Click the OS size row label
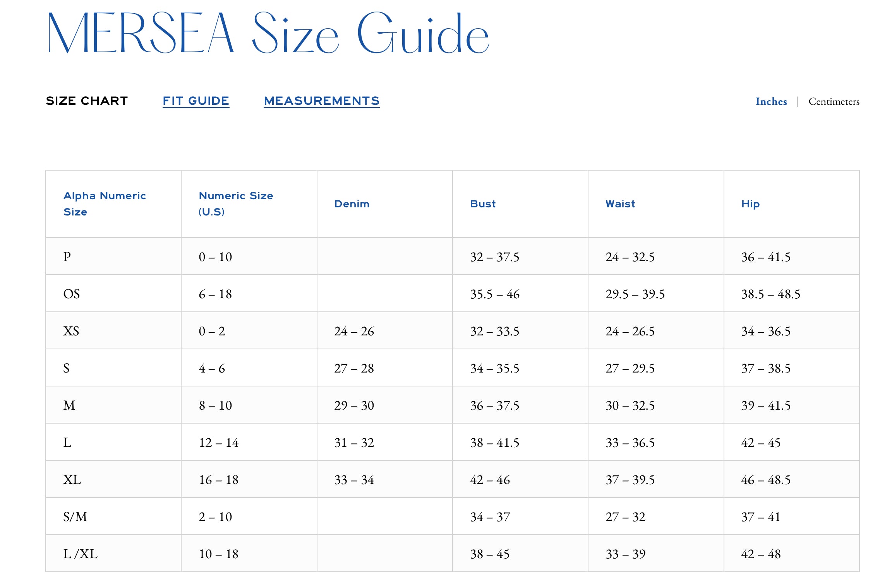Viewport: 892px width, 588px height. [72, 294]
